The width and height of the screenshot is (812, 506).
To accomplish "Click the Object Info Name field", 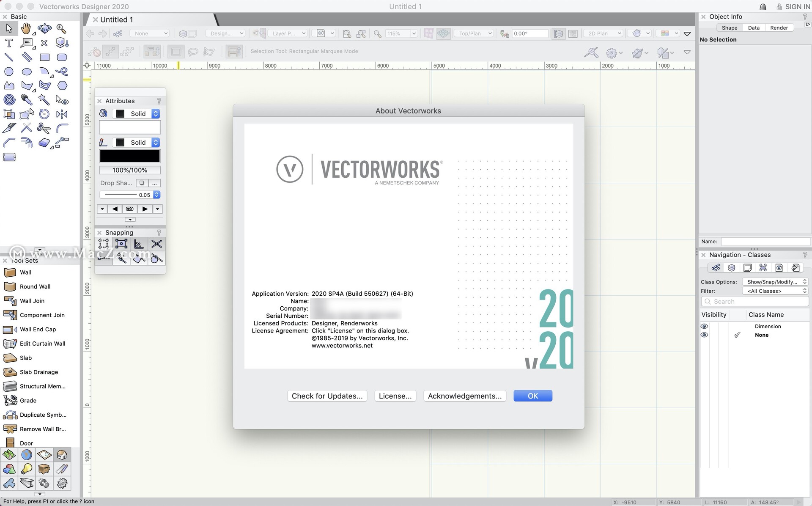I will click(x=765, y=242).
